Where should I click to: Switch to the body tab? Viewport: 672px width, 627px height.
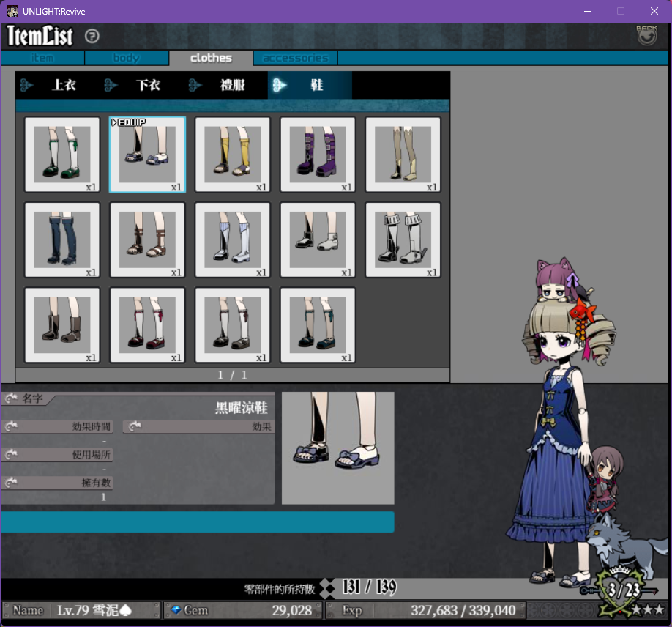coord(127,58)
